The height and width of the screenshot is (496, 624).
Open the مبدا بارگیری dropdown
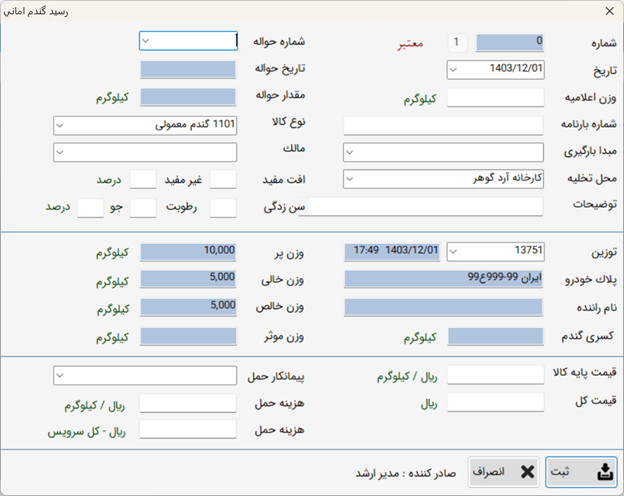[349, 152]
